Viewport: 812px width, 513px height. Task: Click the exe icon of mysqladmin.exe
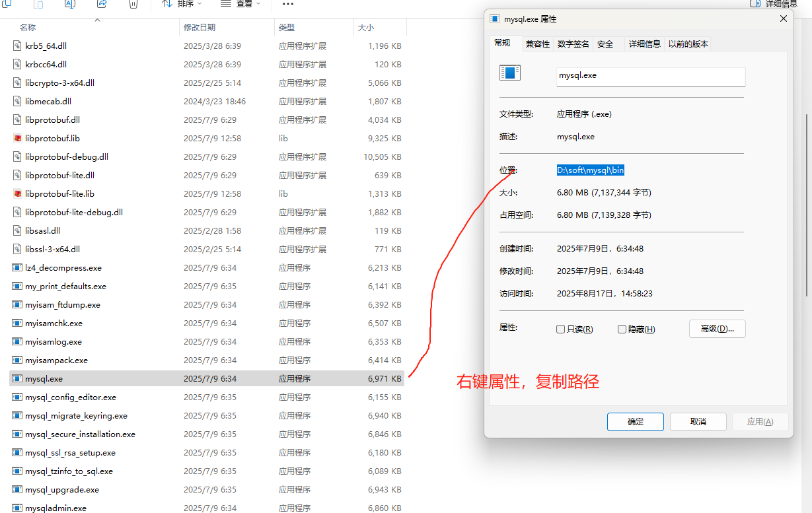point(18,508)
